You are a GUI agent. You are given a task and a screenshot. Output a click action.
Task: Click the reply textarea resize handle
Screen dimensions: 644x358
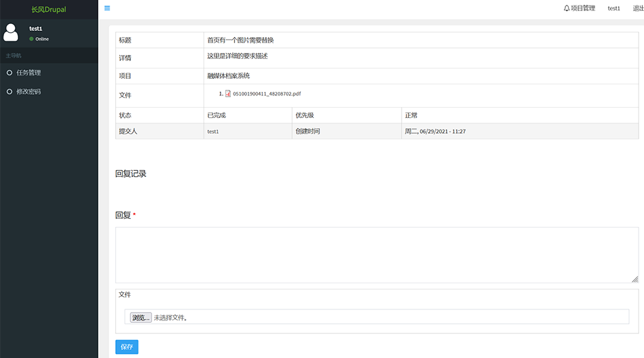[635, 280]
